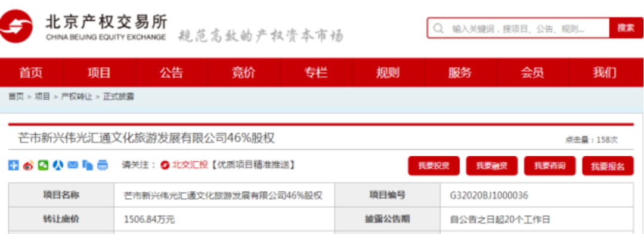Open the blue plus share-more icon

14,165
